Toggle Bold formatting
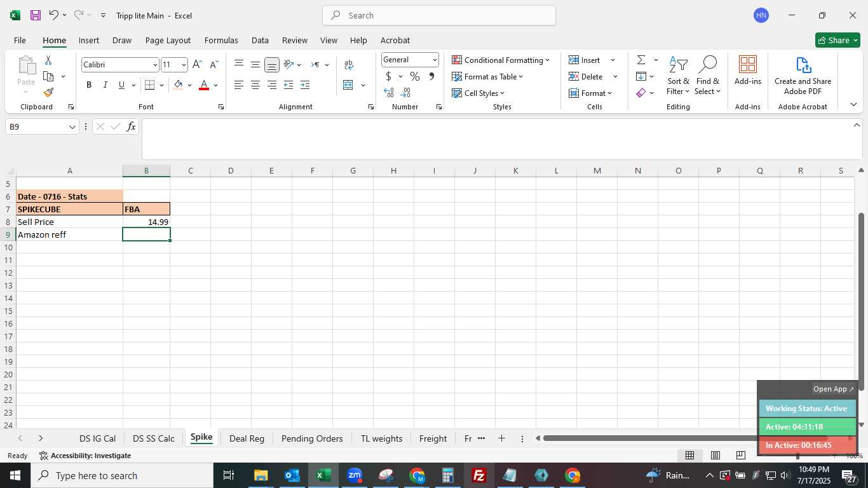Image resolution: width=868 pixels, height=488 pixels. point(89,85)
